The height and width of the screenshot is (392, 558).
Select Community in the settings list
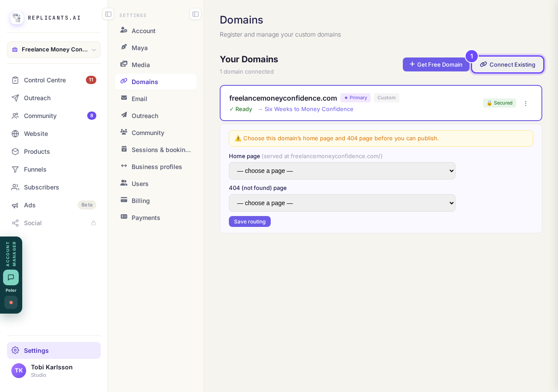point(156,133)
